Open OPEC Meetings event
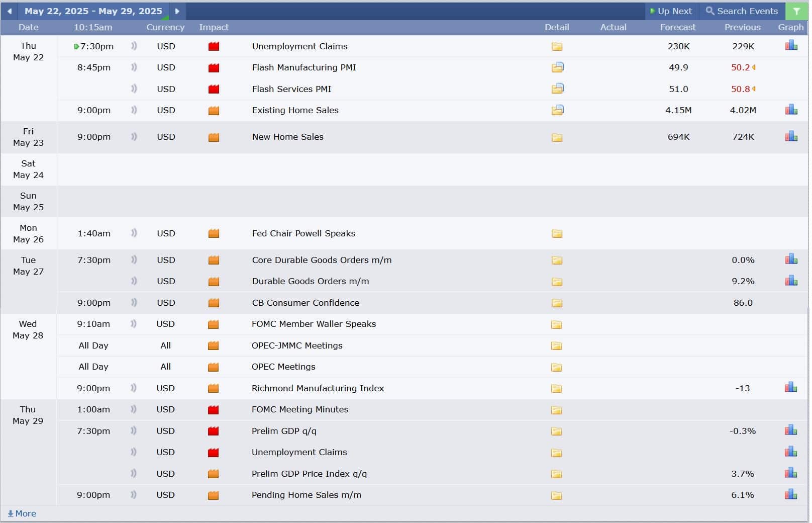The width and height of the screenshot is (812, 523). click(283, 367)
